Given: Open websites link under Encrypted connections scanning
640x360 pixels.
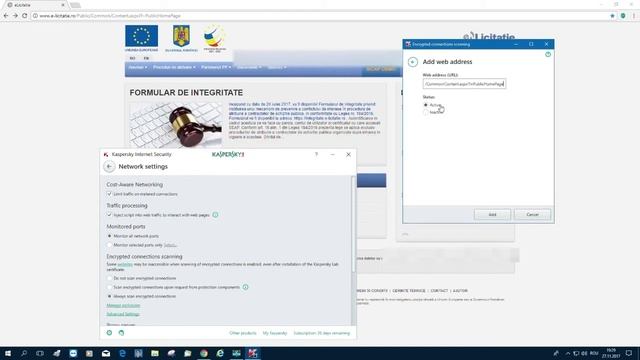Looking at the screenshot, I should (x=125, y=264).
